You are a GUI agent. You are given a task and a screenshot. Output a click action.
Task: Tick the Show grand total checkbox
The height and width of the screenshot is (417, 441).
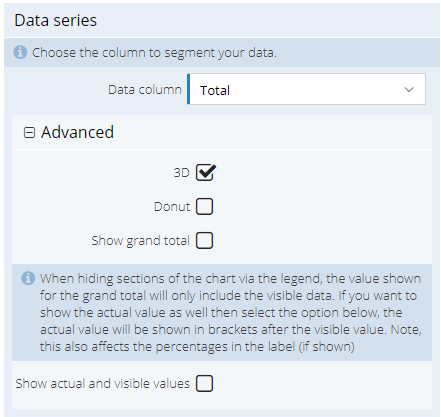coord(204,240)
